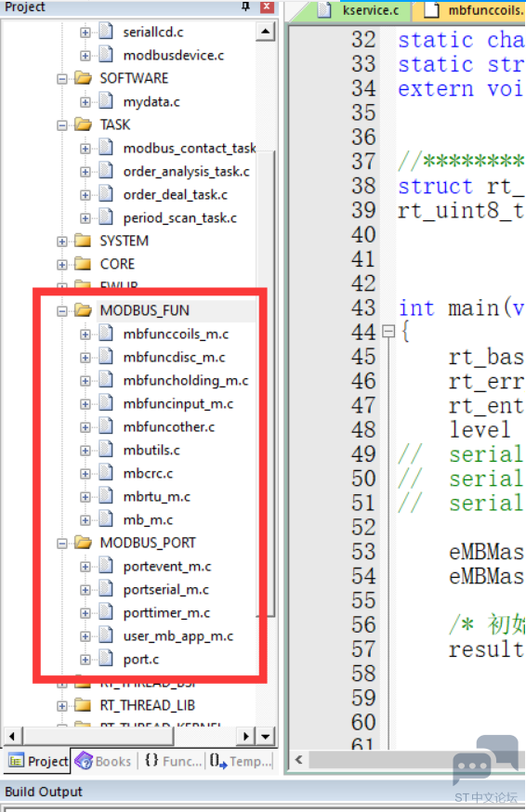This screenshot has height=812, width=526.
Task: Select order_deal_task.c in tree
Action: (175, 195)
